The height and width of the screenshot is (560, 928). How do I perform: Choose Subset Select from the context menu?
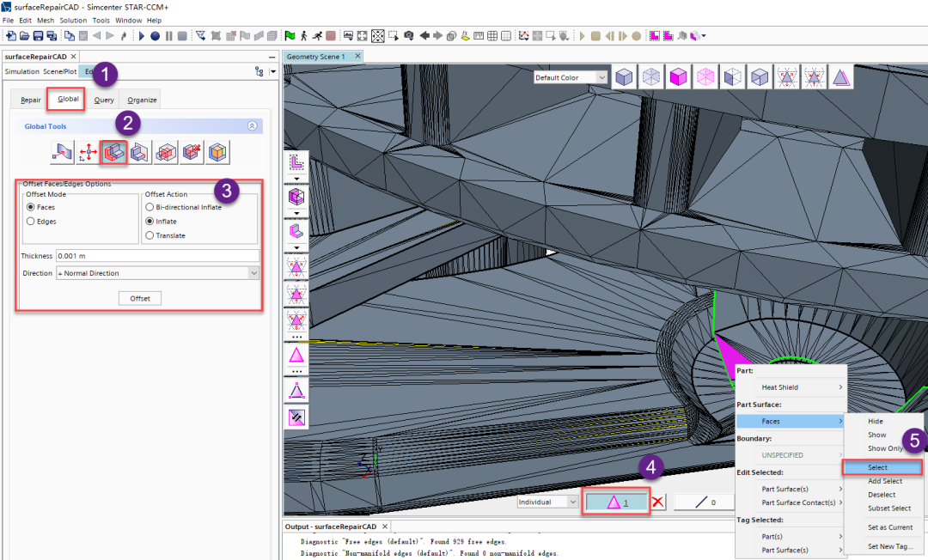pos(885,508)
